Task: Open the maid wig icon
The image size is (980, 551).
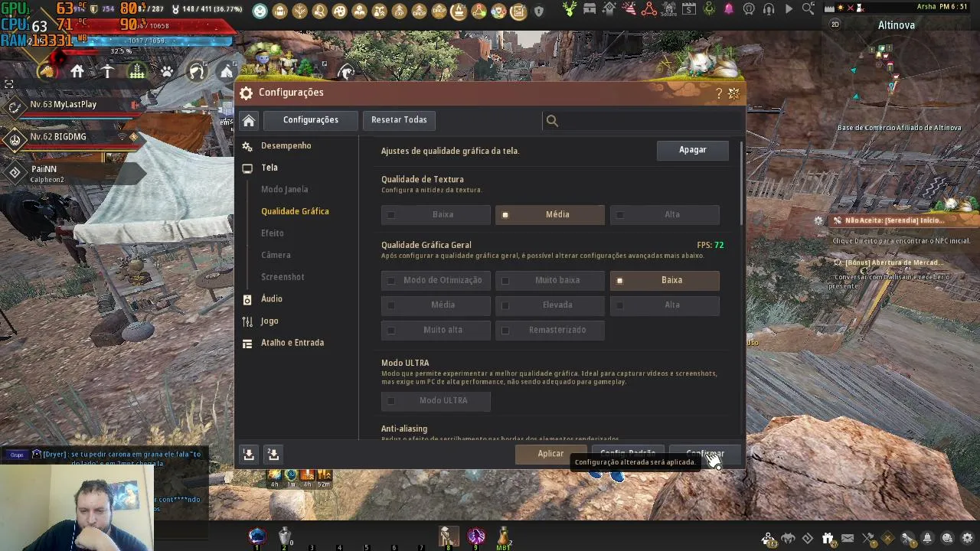Action: pos(197,72)
